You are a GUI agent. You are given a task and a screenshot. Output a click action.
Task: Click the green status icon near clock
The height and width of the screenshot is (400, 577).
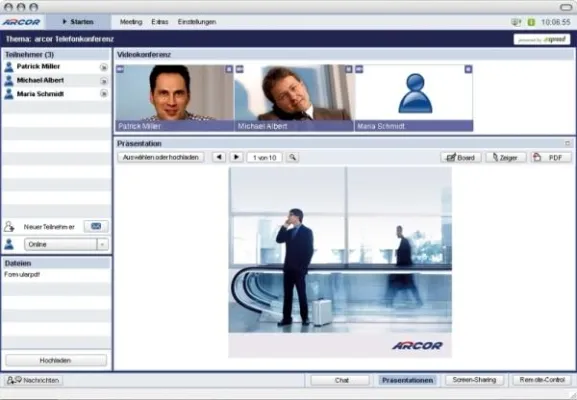pyautogui.click(x=531, y=22)
